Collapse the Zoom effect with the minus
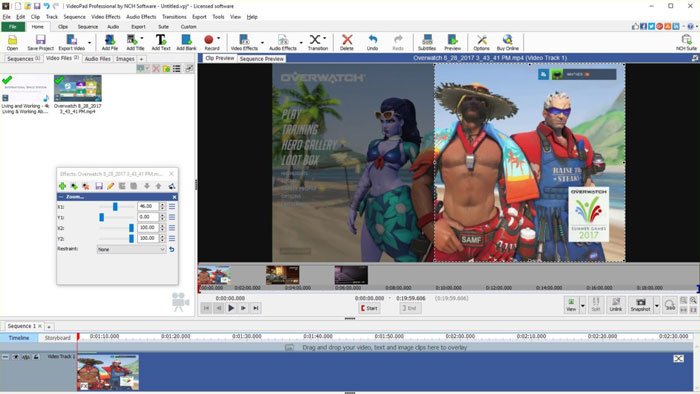Image resolution: width=700 pixels, height=394 pixels. tap(61, 197)
